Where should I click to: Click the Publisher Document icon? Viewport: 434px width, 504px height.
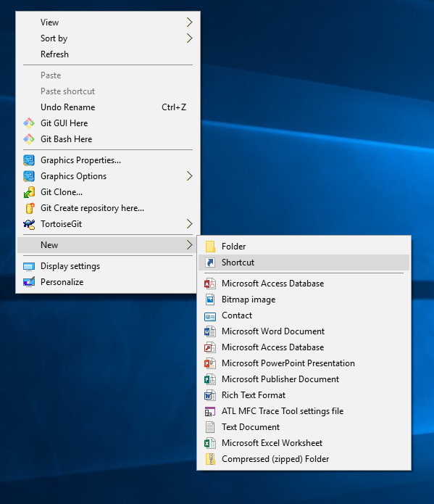210,379
